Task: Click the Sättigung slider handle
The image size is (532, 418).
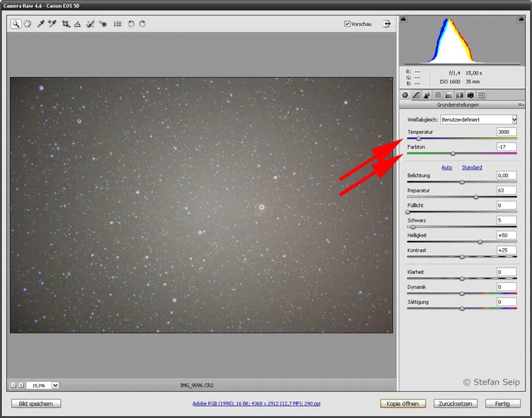Action: pos(462,308)
